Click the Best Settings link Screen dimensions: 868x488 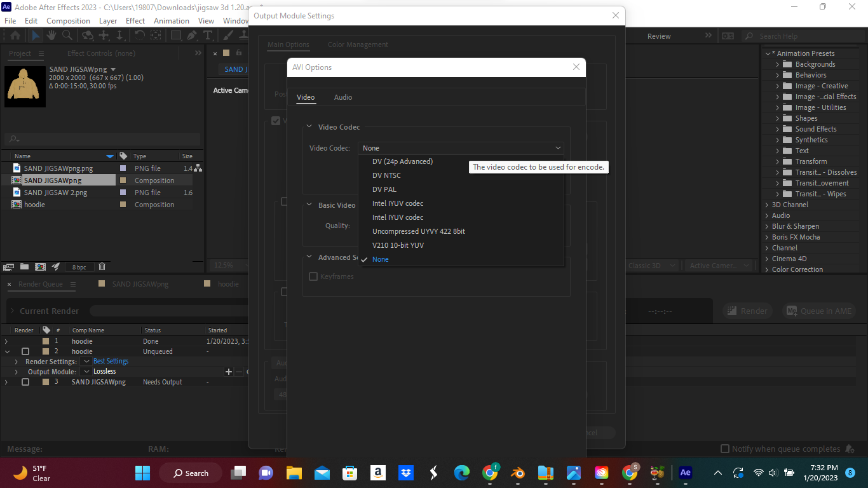[110, 361]
